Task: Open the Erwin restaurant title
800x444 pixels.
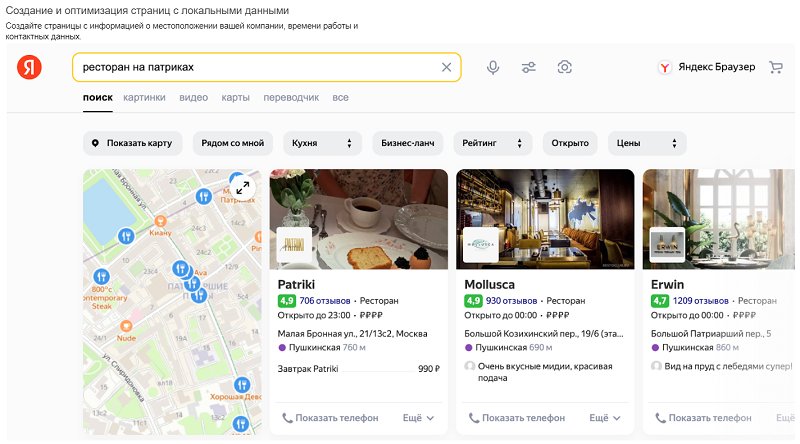Action: 667,284
